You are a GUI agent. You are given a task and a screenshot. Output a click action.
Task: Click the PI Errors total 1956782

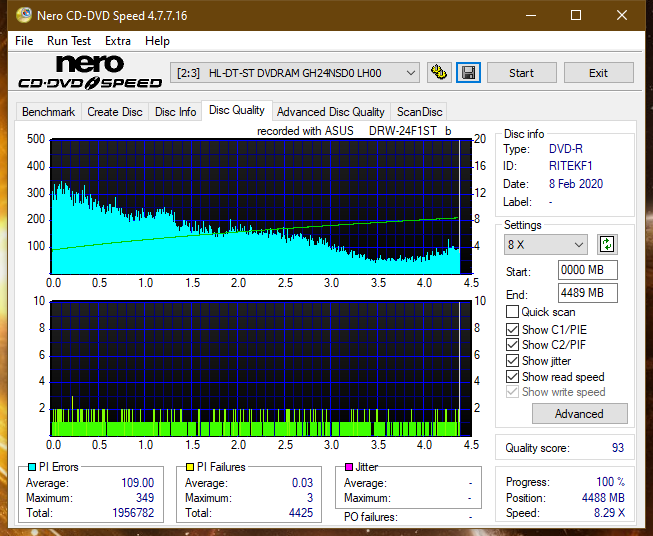133,513
